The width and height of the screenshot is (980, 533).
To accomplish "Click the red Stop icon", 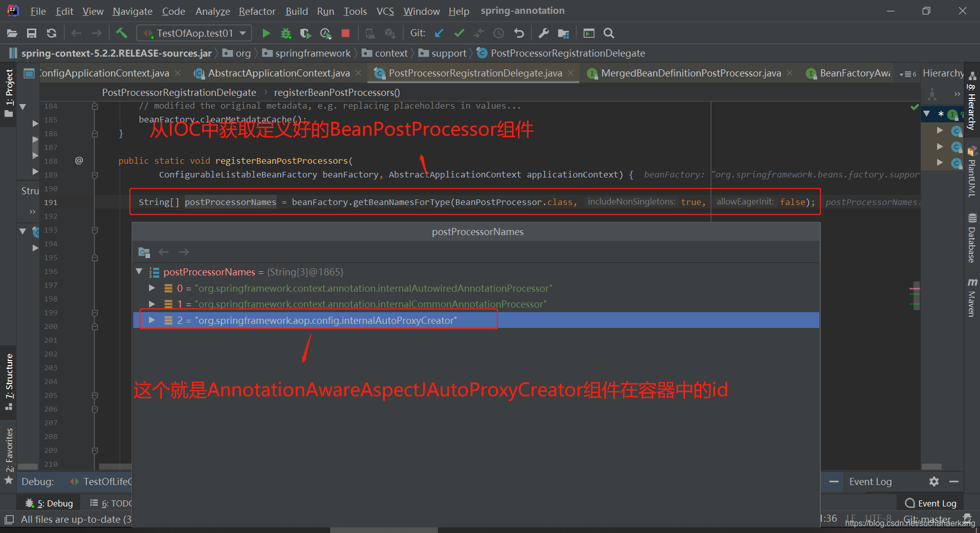I will tap(346, 33).
